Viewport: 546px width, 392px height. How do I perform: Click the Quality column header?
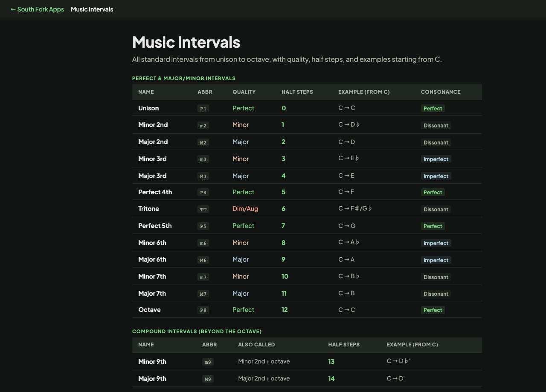pos(244,92)
